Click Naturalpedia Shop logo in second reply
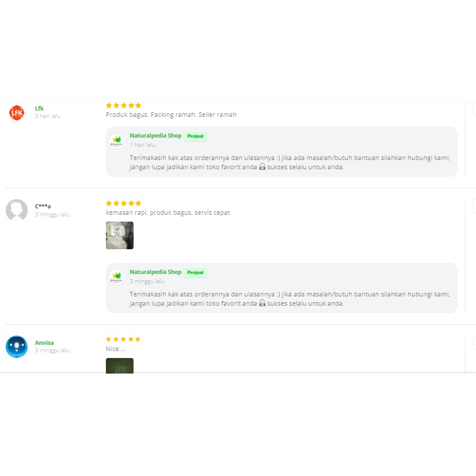476x476 pixels. click(x=117, y=277)
